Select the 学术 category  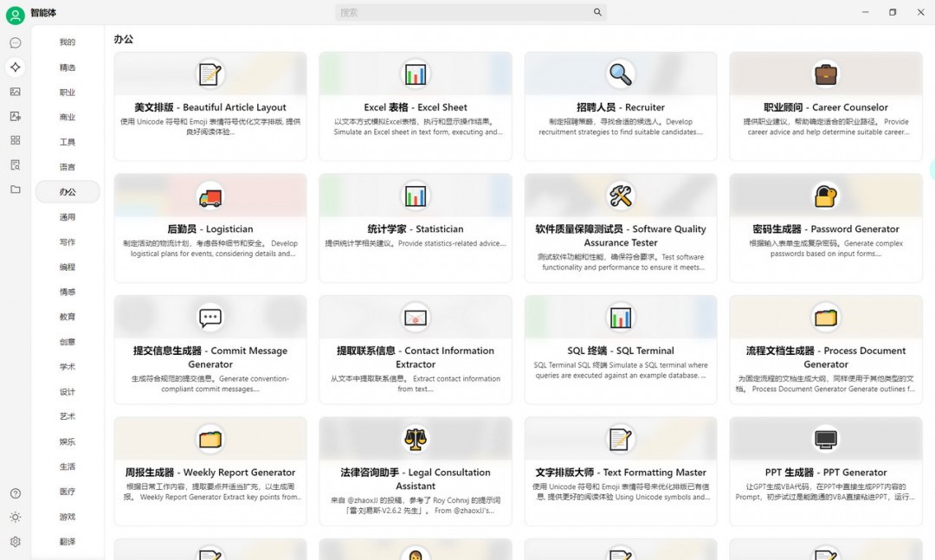tap(68, 367)
